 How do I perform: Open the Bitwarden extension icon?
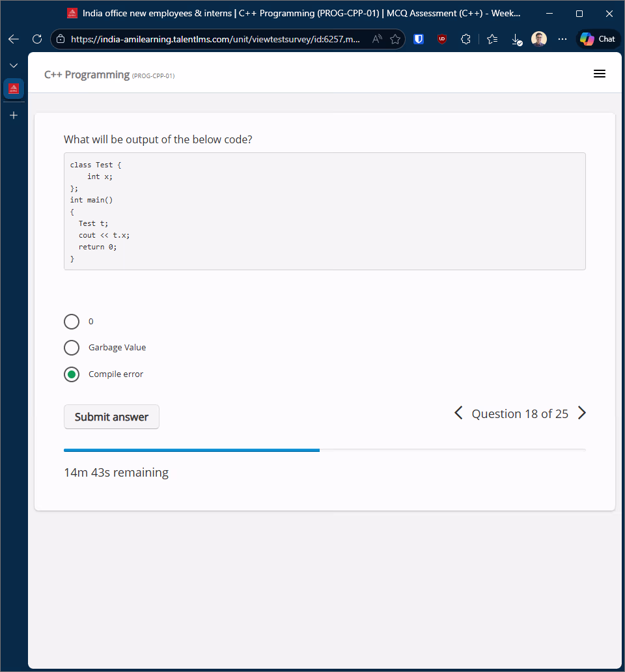[x=419, y=39]
